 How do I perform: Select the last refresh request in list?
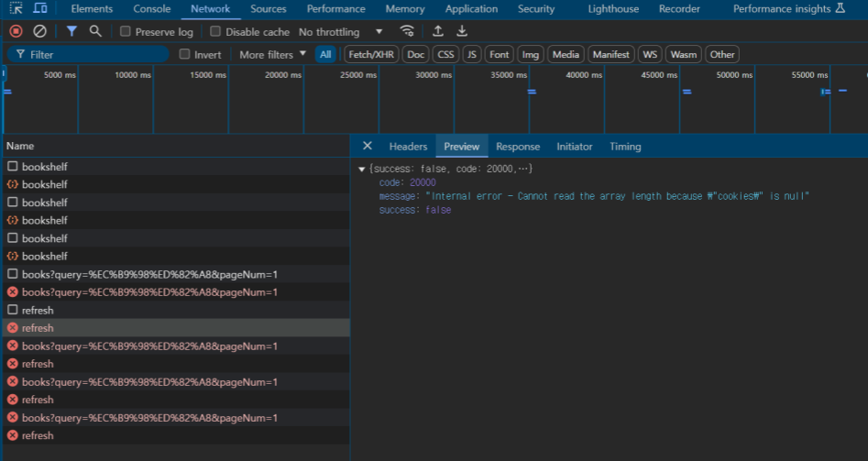point(176,435)
